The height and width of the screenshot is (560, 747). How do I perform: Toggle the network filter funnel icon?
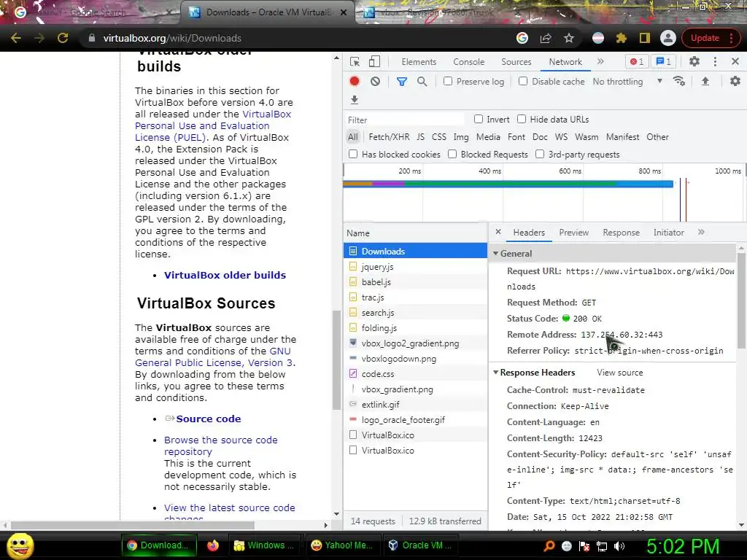(402, 82)
